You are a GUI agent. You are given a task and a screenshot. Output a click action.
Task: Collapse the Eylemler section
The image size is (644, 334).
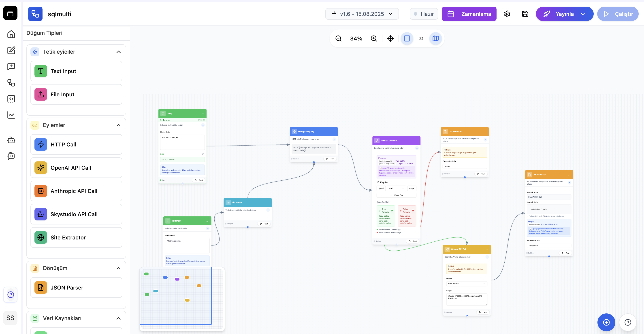[119, 125]
